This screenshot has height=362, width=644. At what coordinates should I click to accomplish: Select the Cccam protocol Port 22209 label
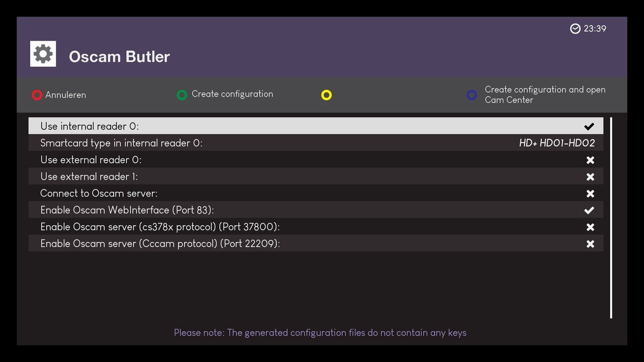160,244
